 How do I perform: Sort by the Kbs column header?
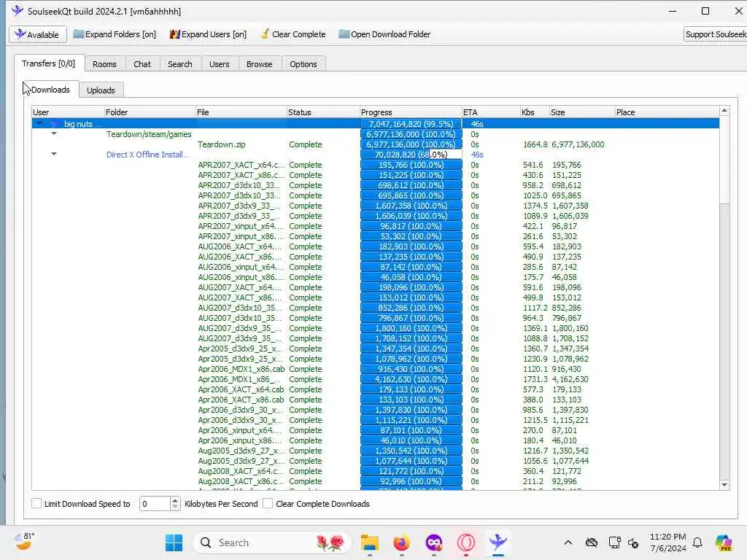tap(535, 112)
